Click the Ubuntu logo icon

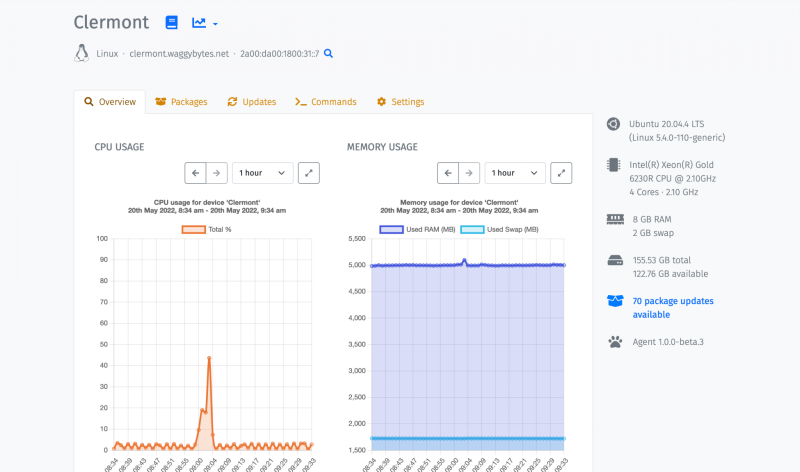click(x=614, y=124)
